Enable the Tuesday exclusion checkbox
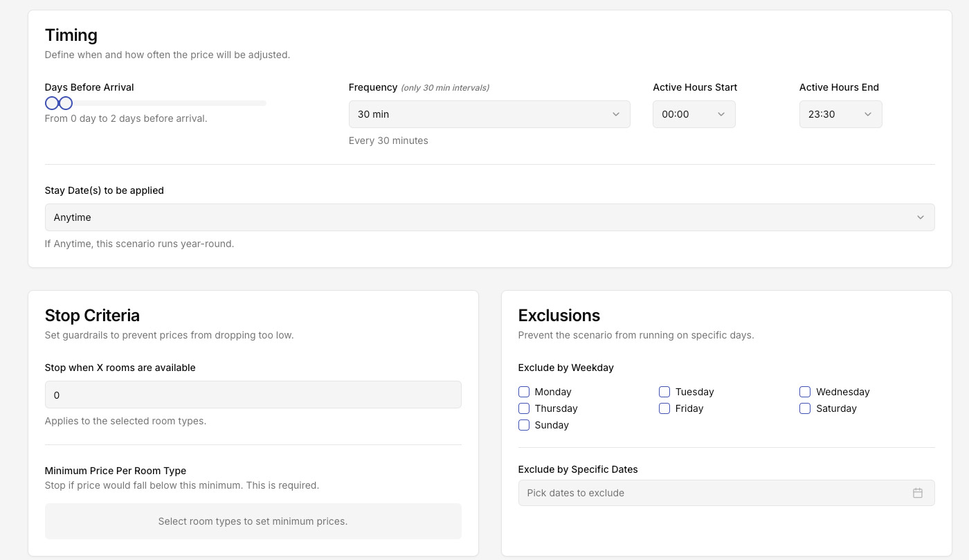 (x=664, y=392)
